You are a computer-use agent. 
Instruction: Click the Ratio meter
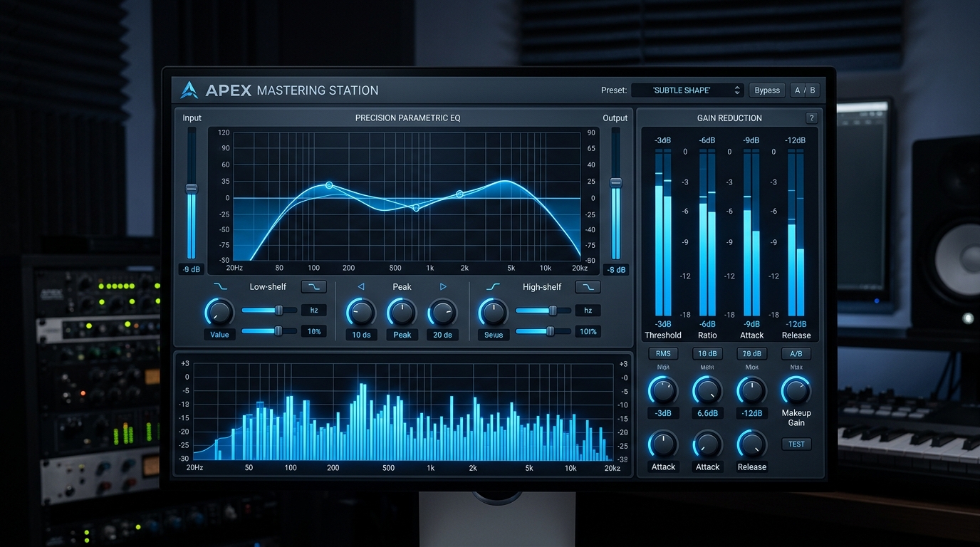click(707, 232)
